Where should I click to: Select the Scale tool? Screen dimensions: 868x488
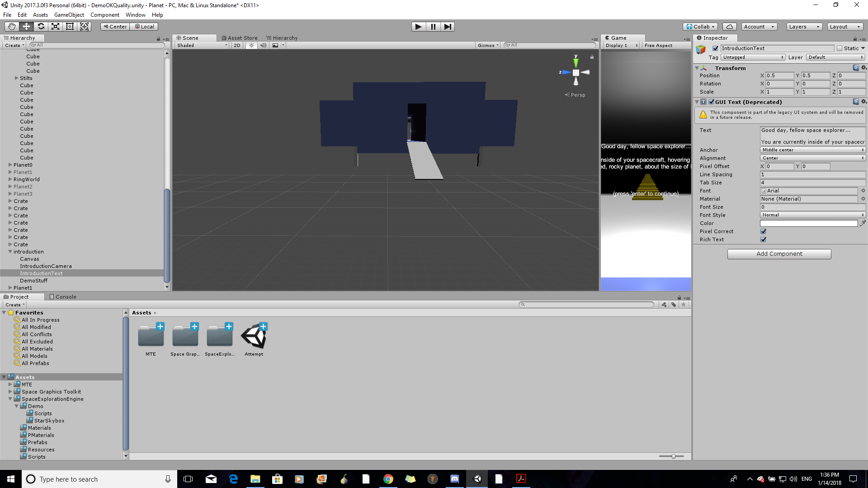55,27
